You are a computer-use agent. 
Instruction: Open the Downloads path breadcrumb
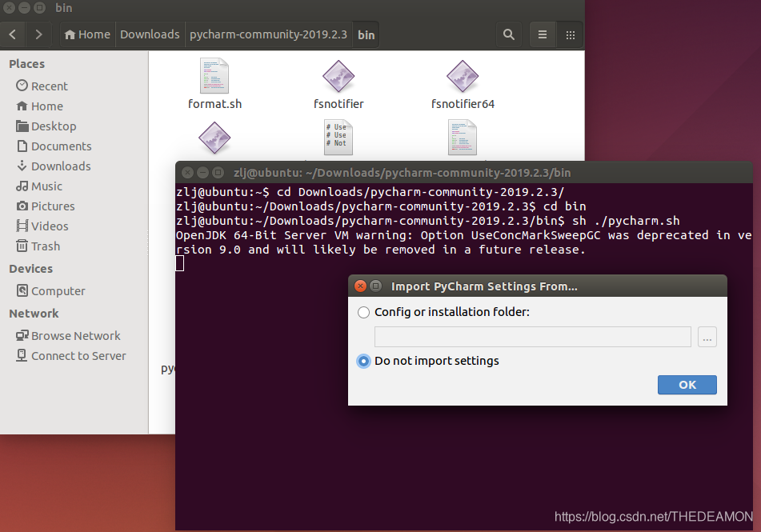(150, 34)
